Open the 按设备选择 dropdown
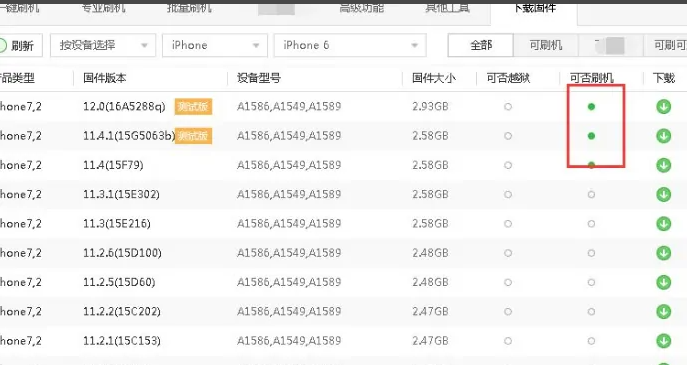This screenshot has height=365, width=687. point(103,45)
